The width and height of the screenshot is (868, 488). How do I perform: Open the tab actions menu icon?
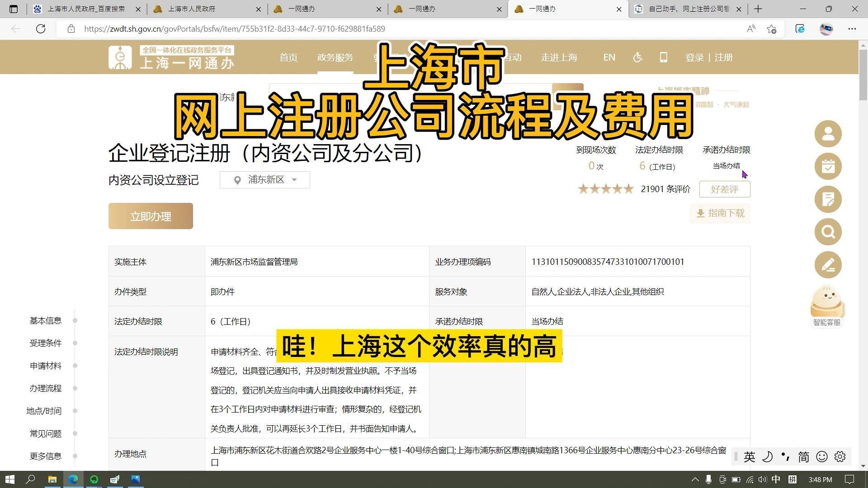click(x=14, y=9)
